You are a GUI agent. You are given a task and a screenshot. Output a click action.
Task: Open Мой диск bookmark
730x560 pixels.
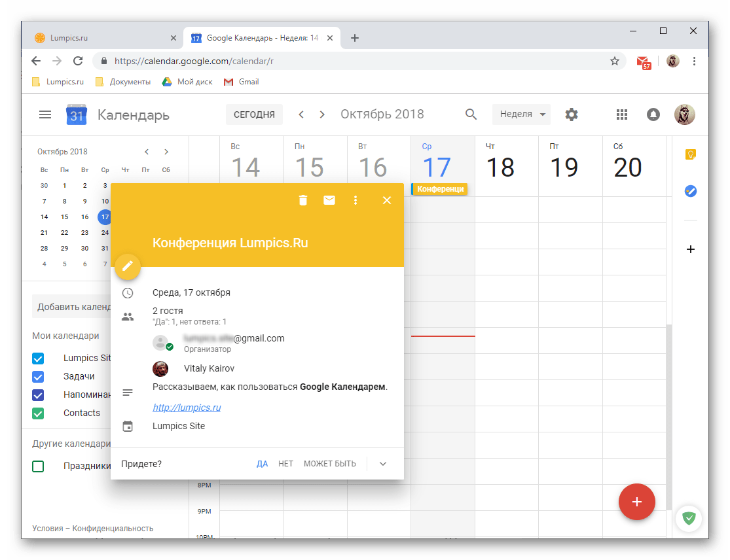(187, 82)
